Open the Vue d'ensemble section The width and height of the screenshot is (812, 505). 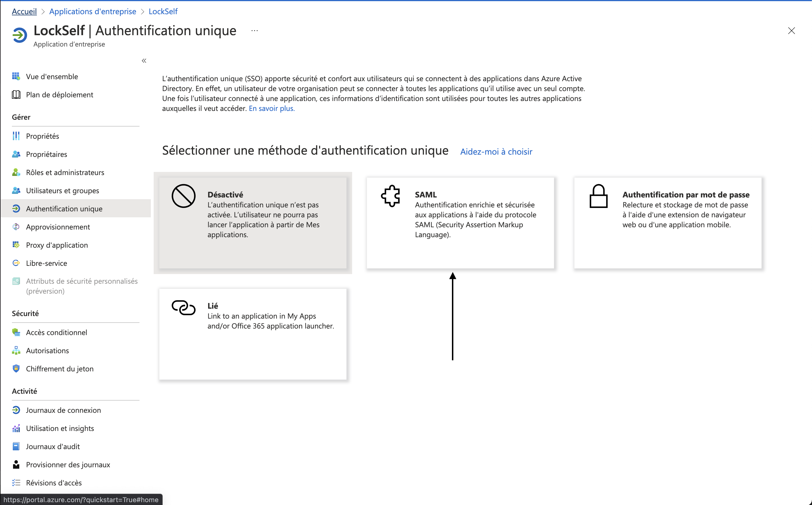[x=51, y=76]
